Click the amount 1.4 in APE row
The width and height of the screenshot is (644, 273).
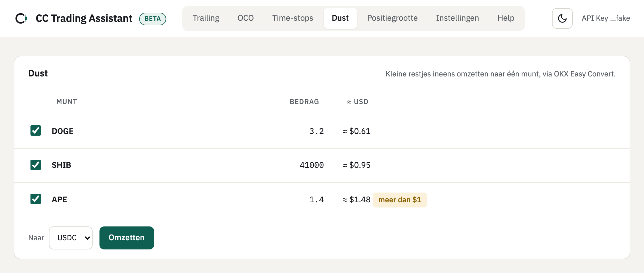coord(317,199)
